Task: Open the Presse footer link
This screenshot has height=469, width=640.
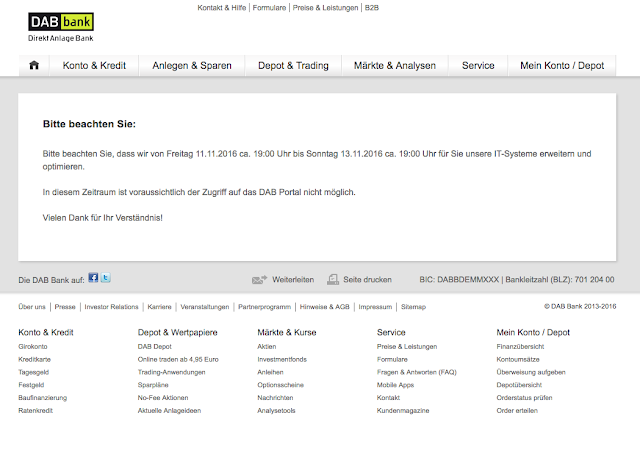Action: pos(65,307)
